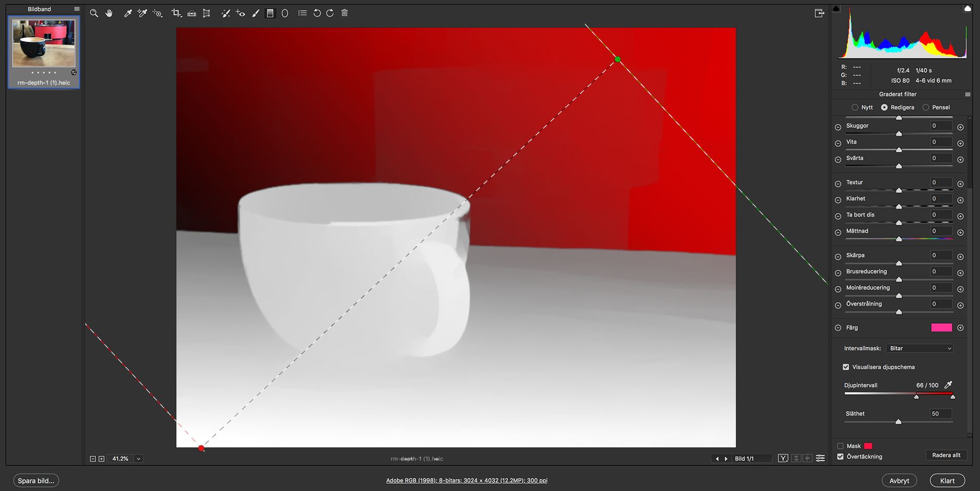The height and width of the screenshot is (491, 980).
Task: Select the White Balance eyedropper tool
Action: point(128,13)
